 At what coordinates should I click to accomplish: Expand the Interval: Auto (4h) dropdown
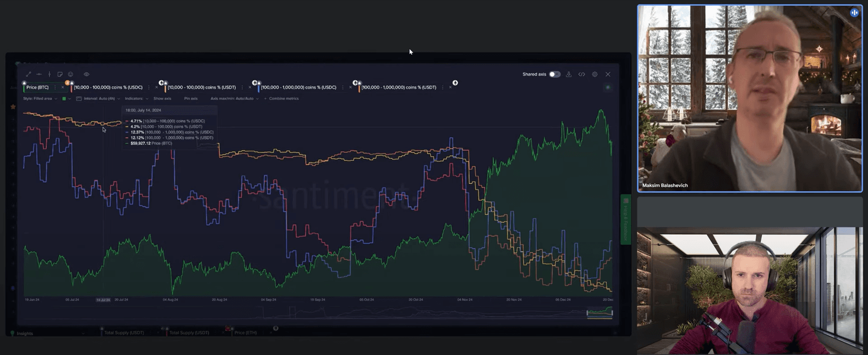click(x=101, y=99)
